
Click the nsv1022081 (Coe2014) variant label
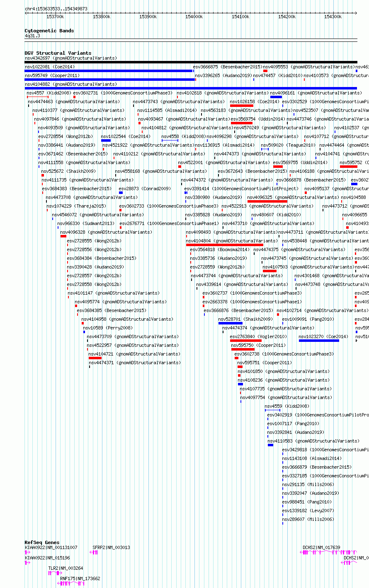[50, 67]
